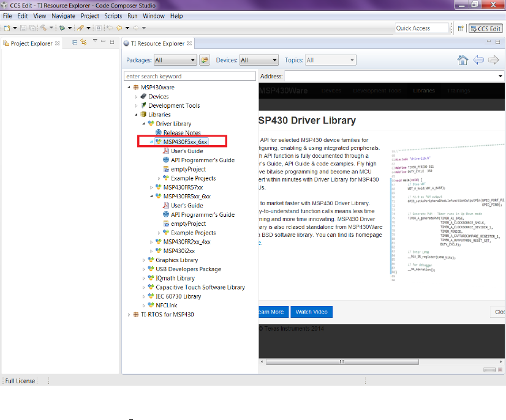Viewport: 506px width, 420px height.
Task: Open the Window menu
Action: [154, 16]
